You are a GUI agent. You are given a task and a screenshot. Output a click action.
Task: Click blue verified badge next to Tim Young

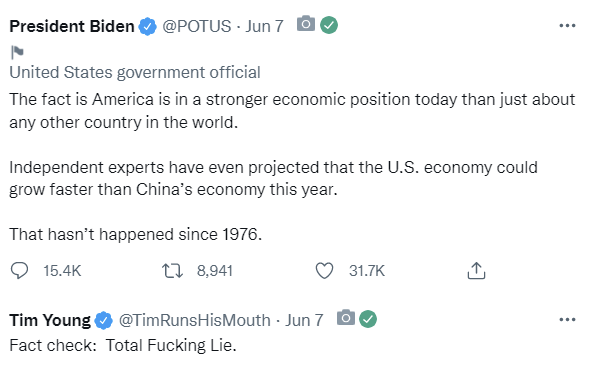[x=104, y=320]
